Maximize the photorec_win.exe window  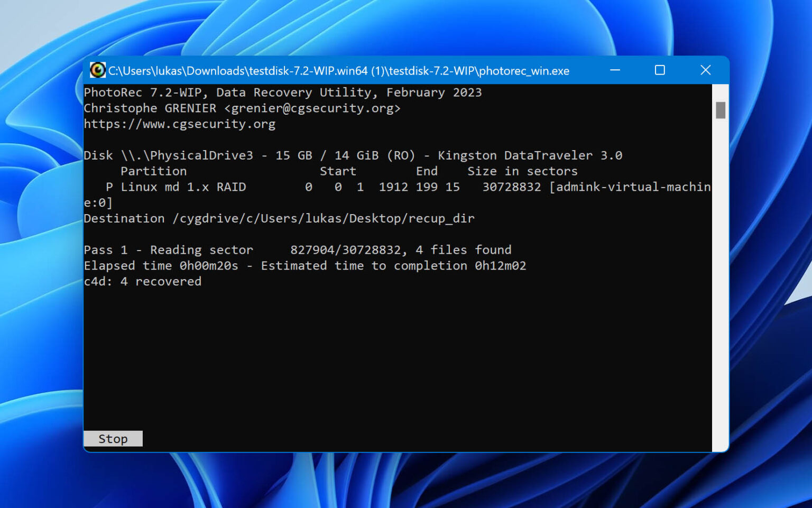coord(660,70)
